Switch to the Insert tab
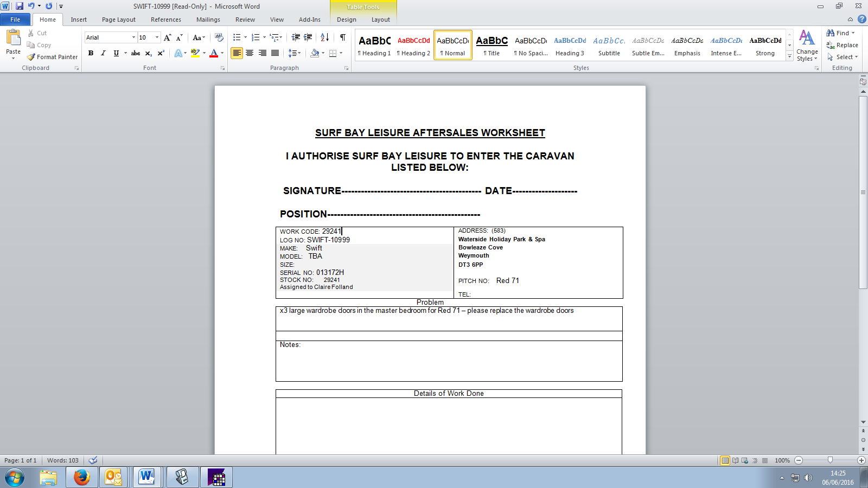Image resolution: width=868 pixels, height=488 pixels. [79, 20]
